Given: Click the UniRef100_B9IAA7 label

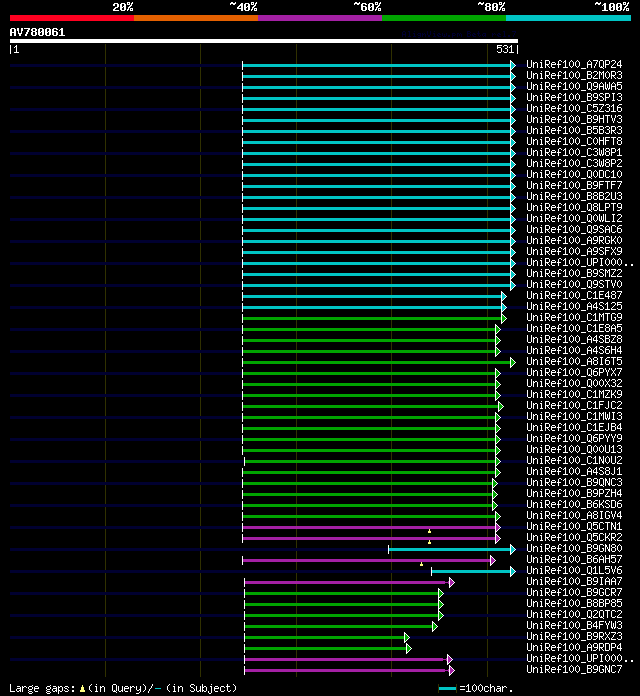Looking at the screenshot, I should (574, 581).
